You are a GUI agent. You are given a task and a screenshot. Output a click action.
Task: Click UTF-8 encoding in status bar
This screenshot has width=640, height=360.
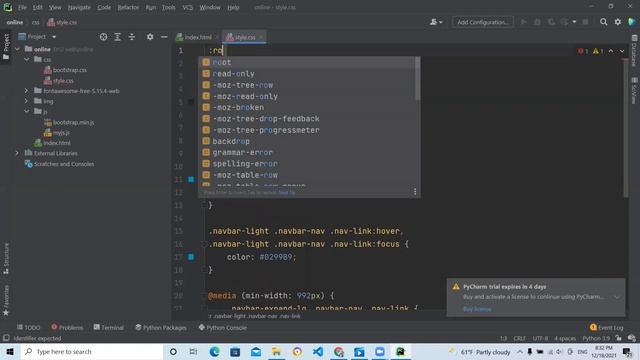click(540, 338)
